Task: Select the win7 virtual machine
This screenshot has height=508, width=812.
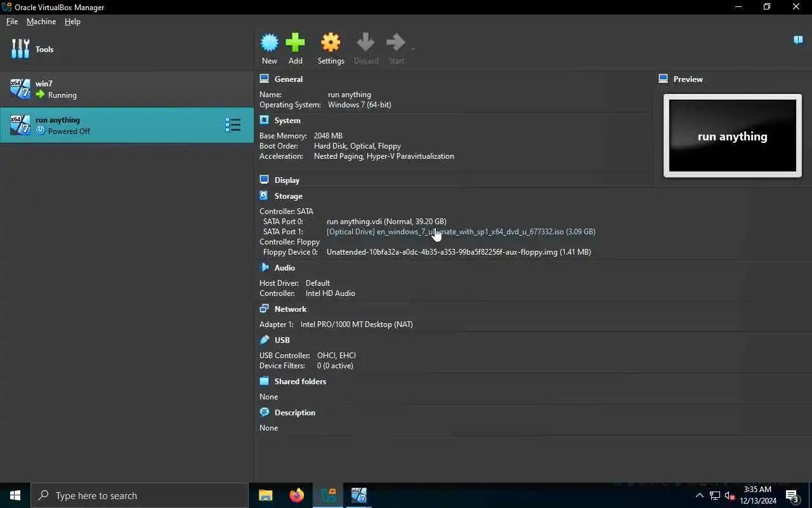Action: [127, 89]
